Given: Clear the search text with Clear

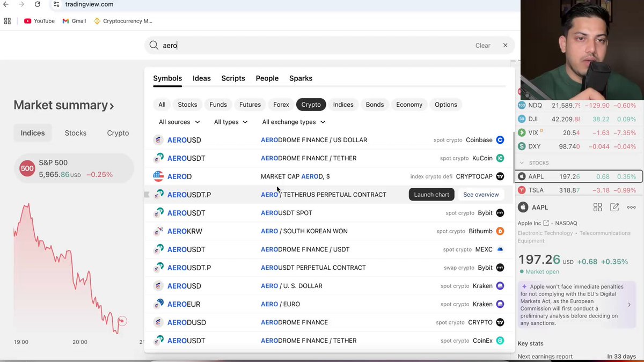Looking at the screenshot, I should pos(483,46).
